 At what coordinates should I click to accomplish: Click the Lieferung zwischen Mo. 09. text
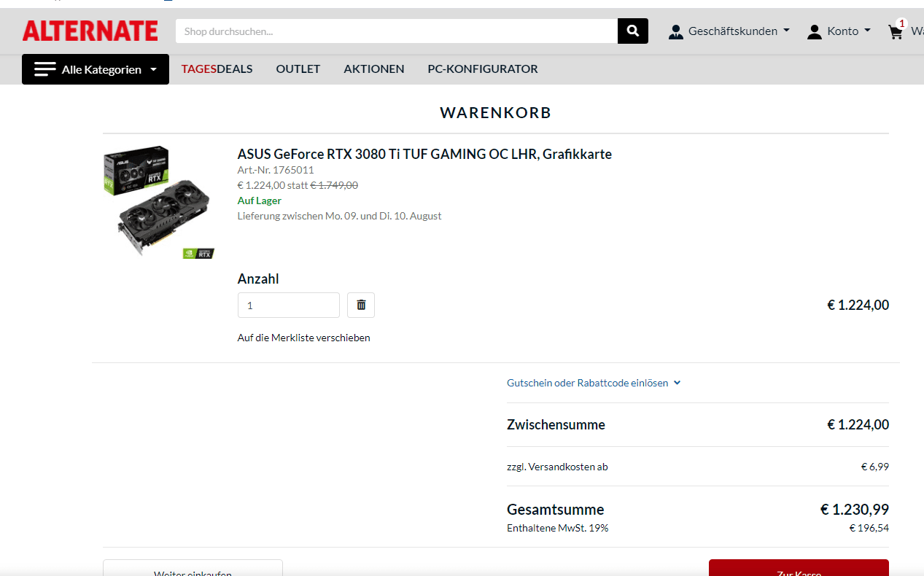339,216
